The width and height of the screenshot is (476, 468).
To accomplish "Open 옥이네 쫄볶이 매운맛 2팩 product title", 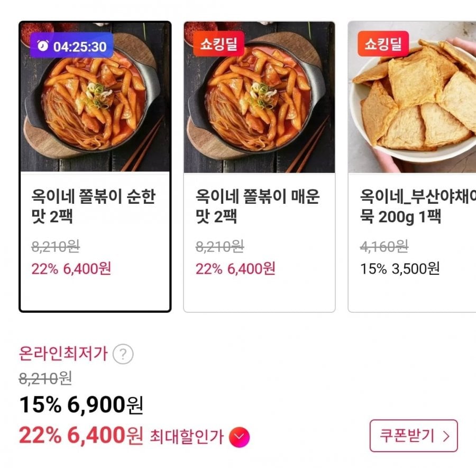I will (x=258, y=206).
